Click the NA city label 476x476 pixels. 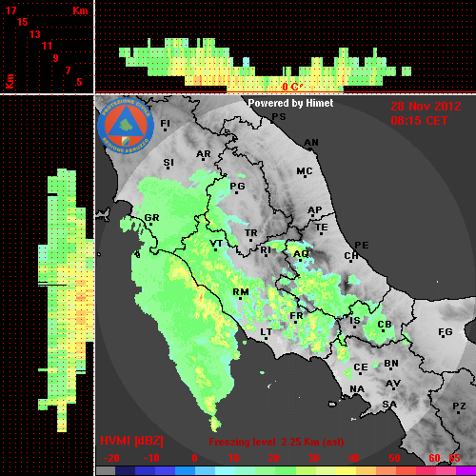click(357, 388)
